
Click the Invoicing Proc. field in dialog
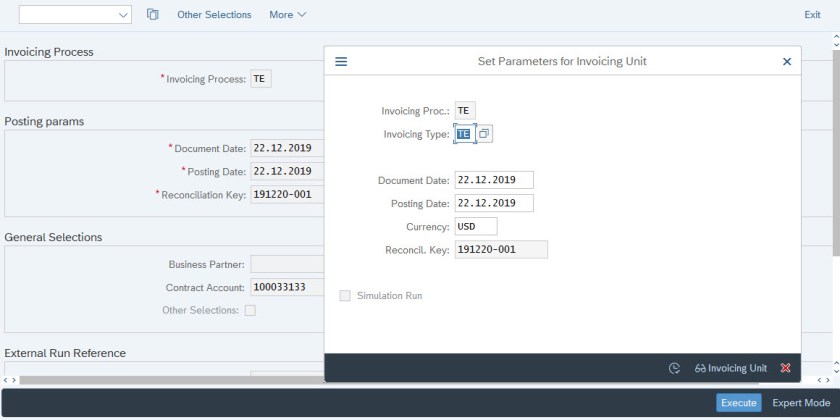pyautogui.click(x=465, y=111)
